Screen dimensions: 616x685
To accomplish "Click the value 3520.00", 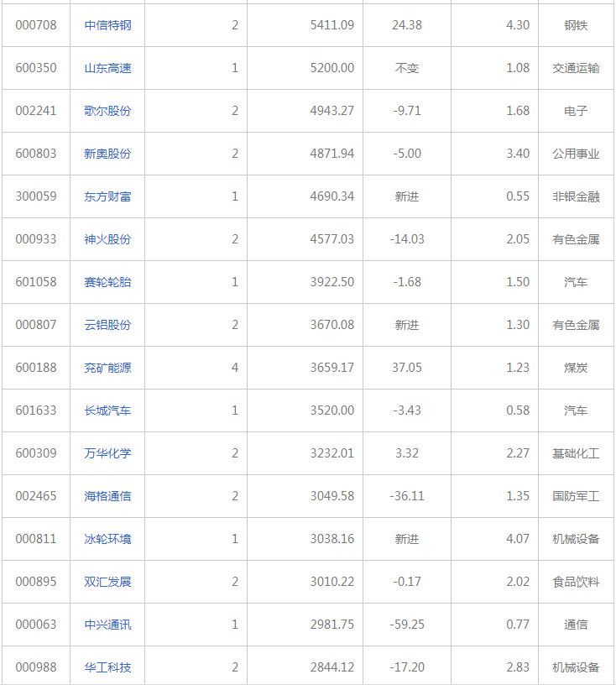I will (x=332, y=410).
